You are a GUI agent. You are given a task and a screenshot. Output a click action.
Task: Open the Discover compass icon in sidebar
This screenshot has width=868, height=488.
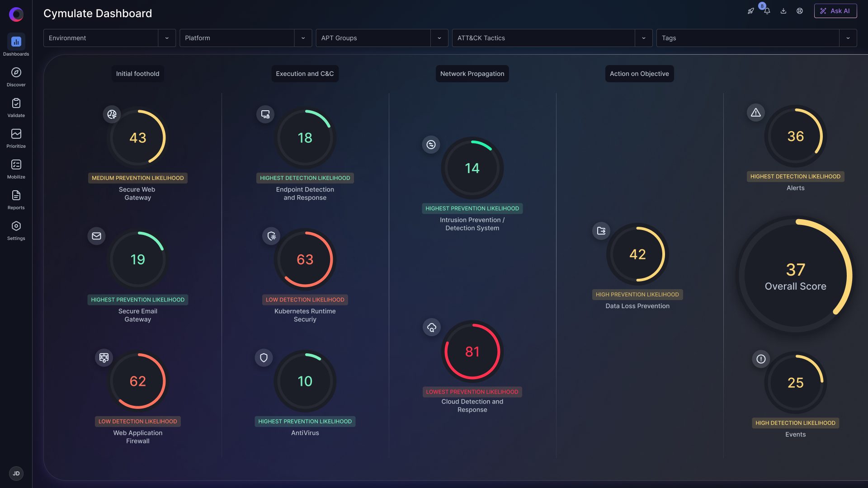coord(16,73)
